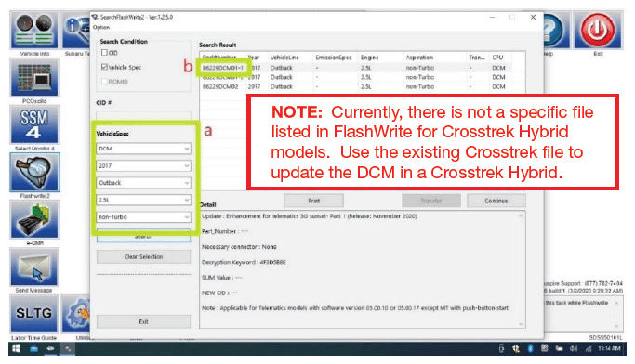Launch the PCOscillo oscilloscope tool
The image size is (635, 364).
[x=34, y=78]
